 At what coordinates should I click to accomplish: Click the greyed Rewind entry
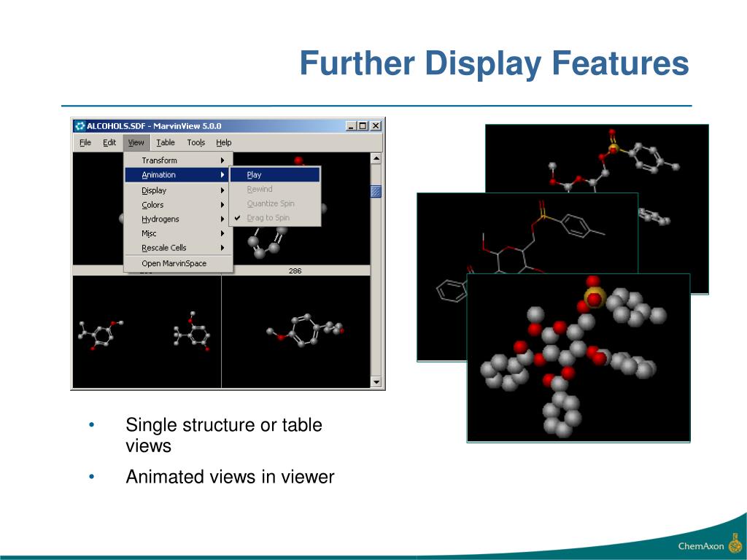point(275,189)
